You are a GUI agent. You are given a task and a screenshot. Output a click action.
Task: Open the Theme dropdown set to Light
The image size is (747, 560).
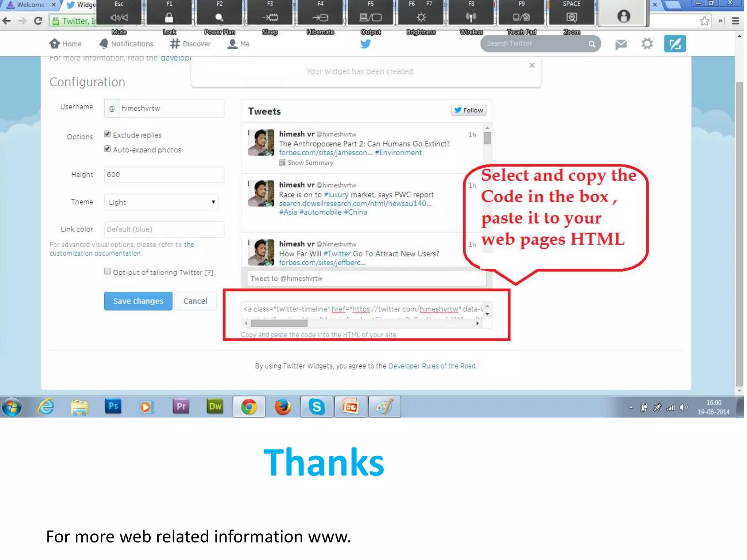coord(161,202)
